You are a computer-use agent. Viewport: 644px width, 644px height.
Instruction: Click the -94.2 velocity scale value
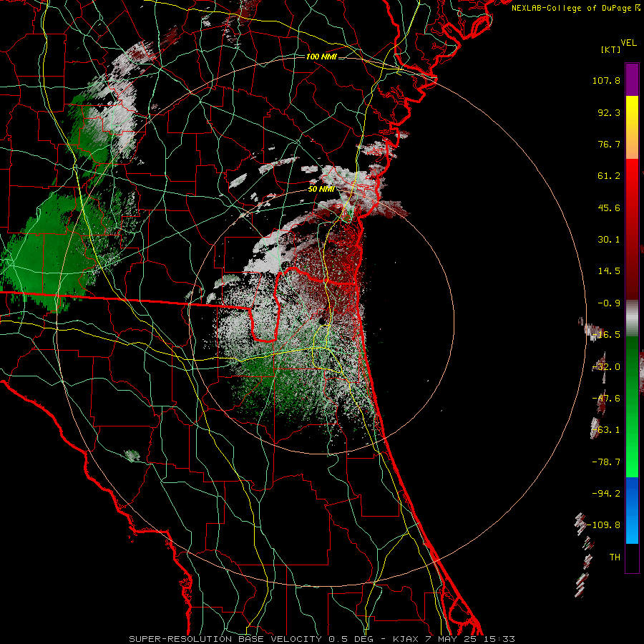tap(606, 494)
